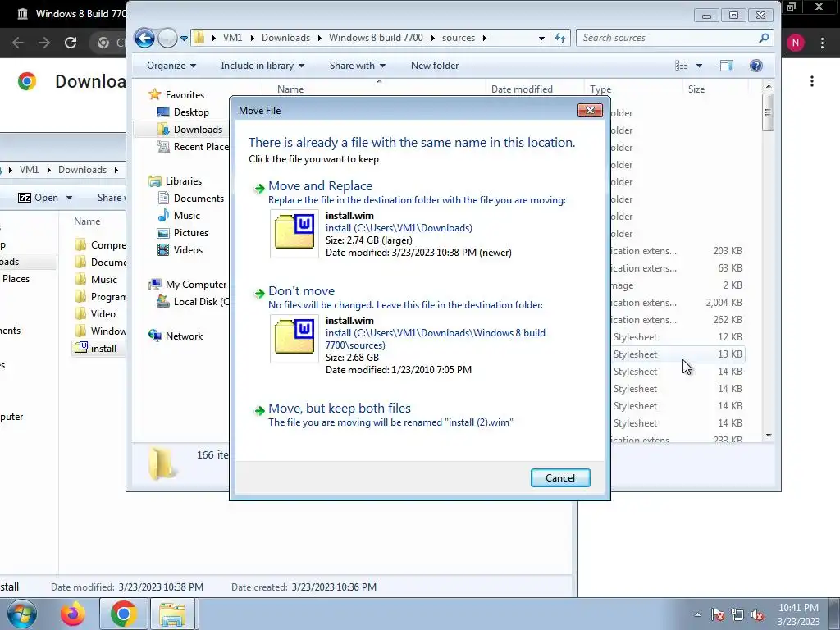Open the Organize menu
This screenshot has width=840, height=630.
[171, 66]
